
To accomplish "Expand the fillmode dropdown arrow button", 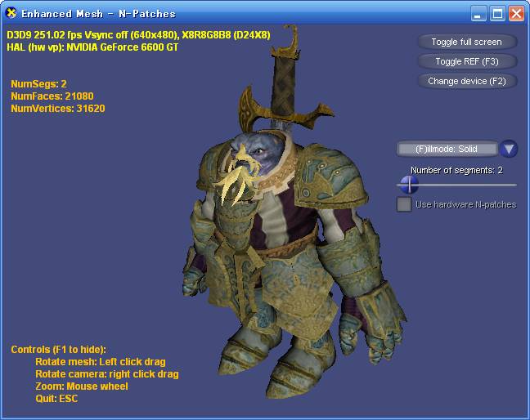I will pyautogui.click(x=509, y=149).
